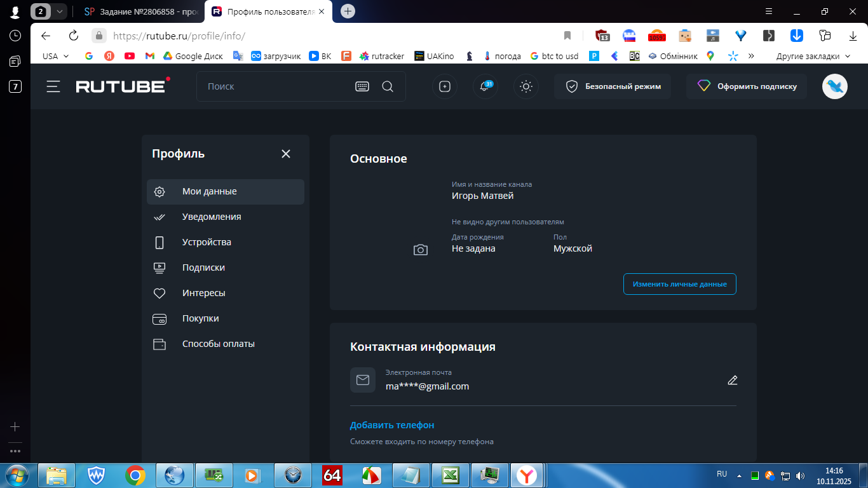Open Покупки section
Screen dimensions: 868x488
coord(226,318)
